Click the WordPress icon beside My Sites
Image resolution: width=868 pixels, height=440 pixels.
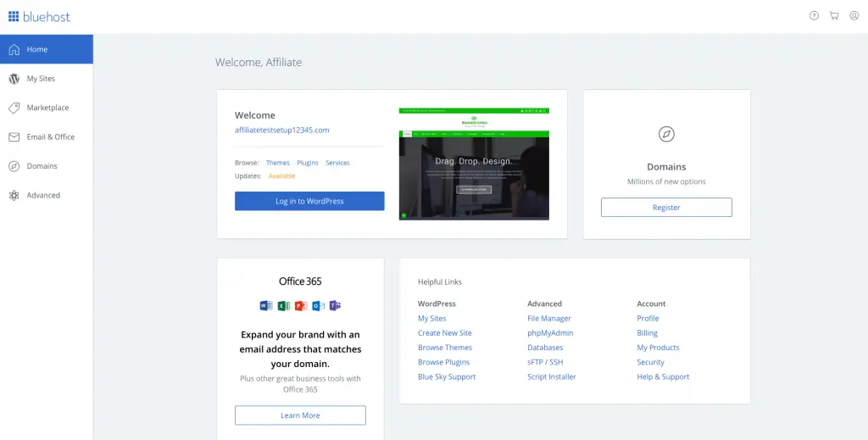click(x=14, y=79)
